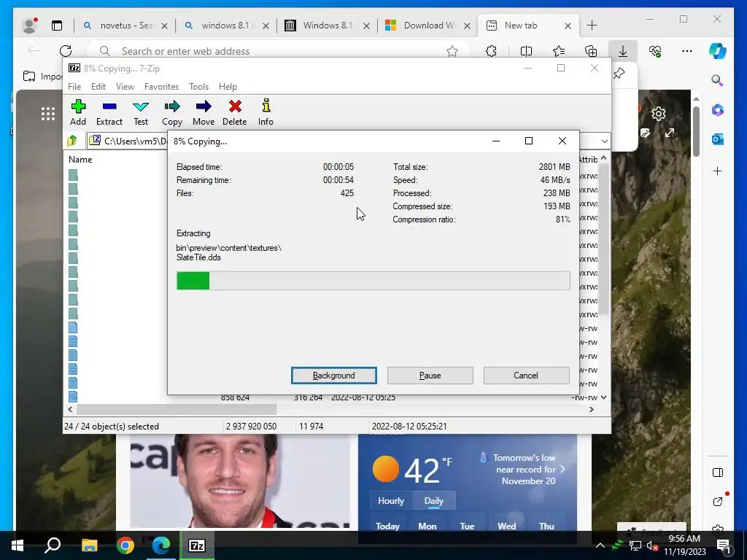Open the Outlook sidebar icon
The width and height of the screenshot is (747, 560).
pos(718,139)
